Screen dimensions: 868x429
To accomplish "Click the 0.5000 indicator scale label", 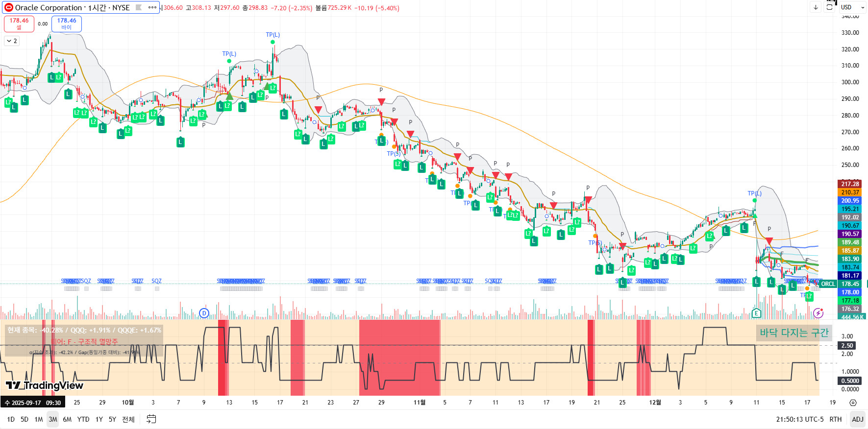I will pos(850,381).
